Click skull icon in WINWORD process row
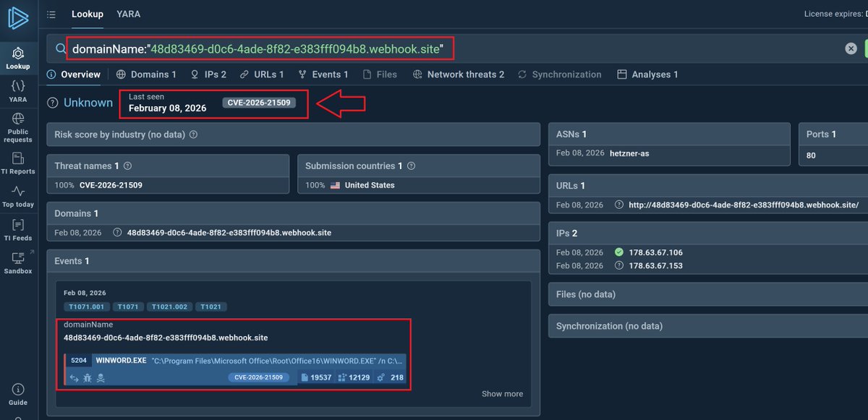Viewport: 868px width, 420px height. [x=101, y=378]
